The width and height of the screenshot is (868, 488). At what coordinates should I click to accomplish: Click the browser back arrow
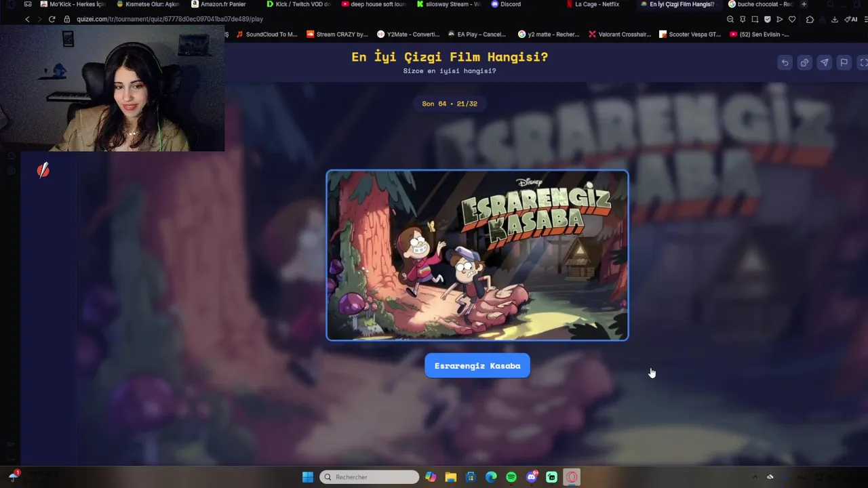click(x=27, y=19)
